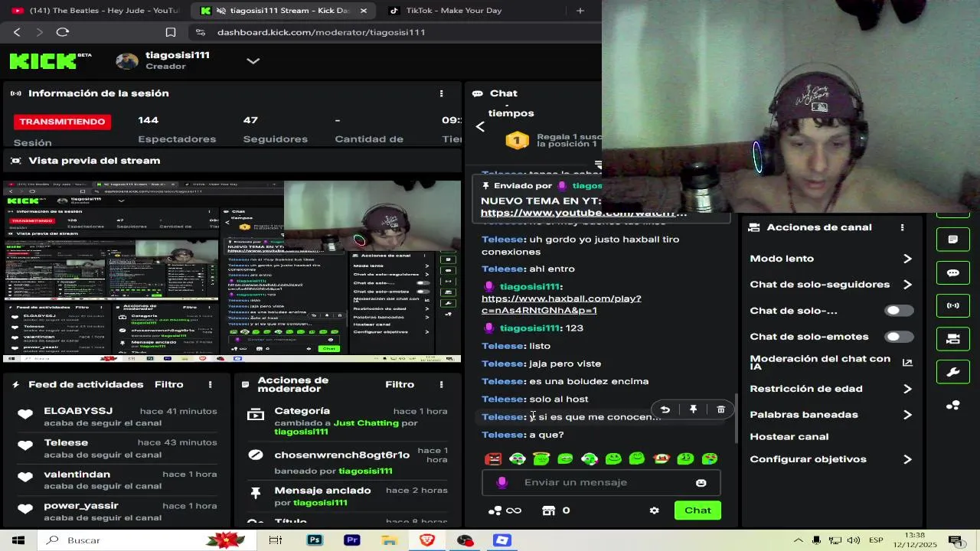
Task: Open pinned YouTube link in chat
Action: [583, 213]
